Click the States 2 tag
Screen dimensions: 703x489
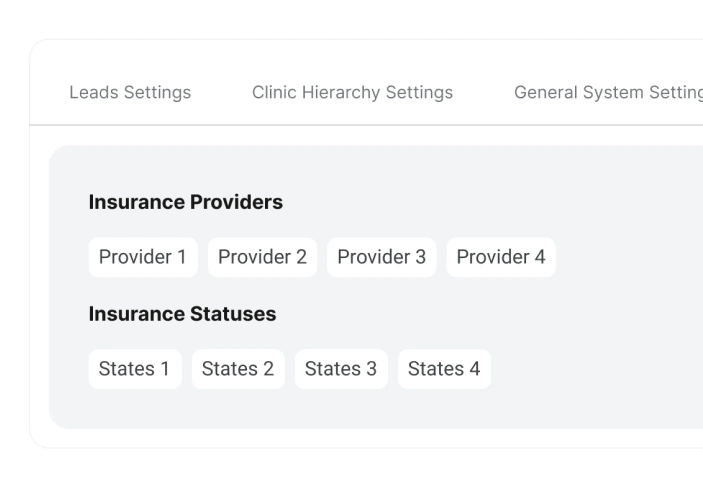pos(238,369)
